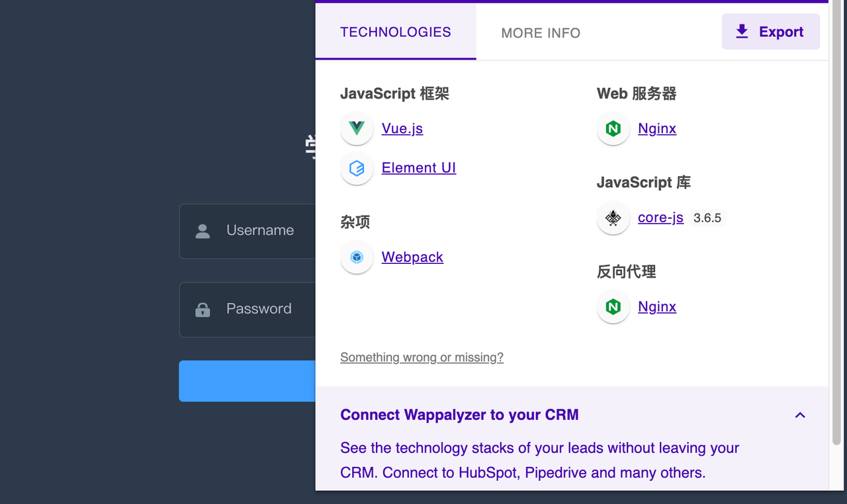Click the Nginx icon under Web 服务器
847x504 pixels.
click(x=613, y=128)
